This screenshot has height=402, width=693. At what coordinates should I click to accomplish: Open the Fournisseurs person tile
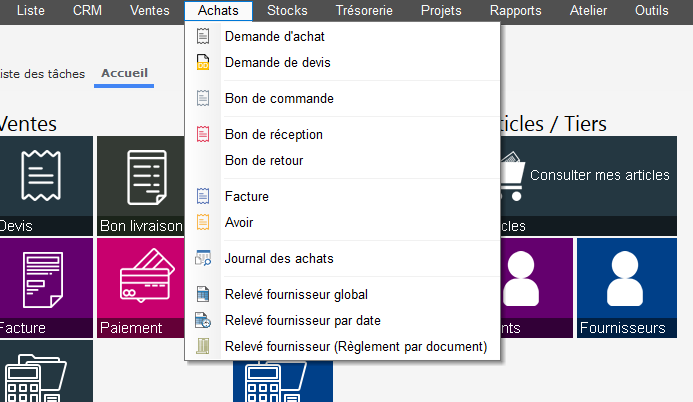(624, 288)
